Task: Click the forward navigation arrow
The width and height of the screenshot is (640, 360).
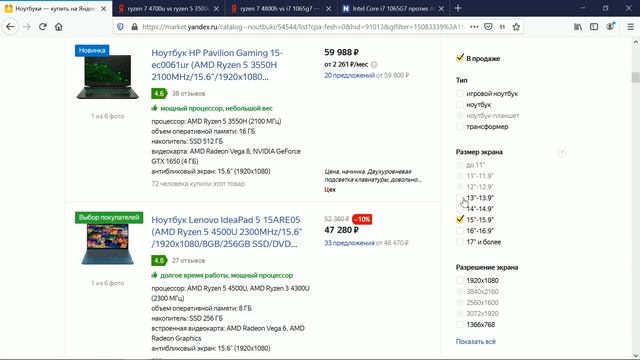Action: pyautogui.click(x=27, y=27)
